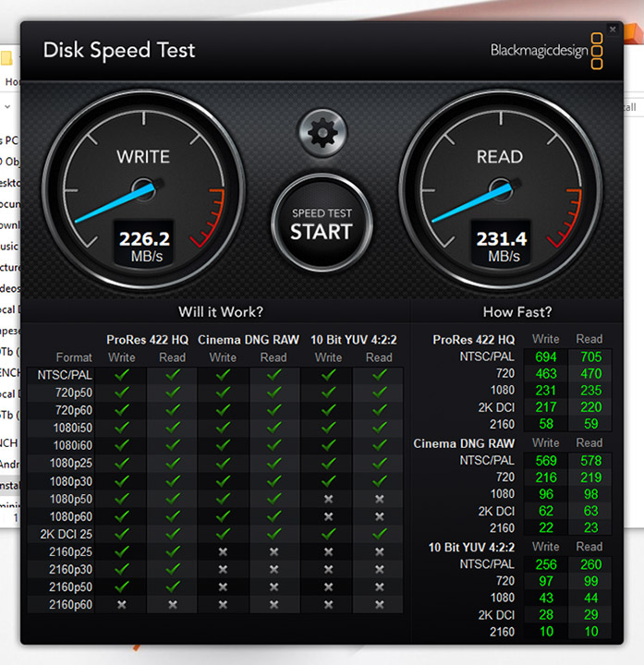
Task: Click the ProRes Write checkmark for 2160p50
Action: [x=122, y=586]
